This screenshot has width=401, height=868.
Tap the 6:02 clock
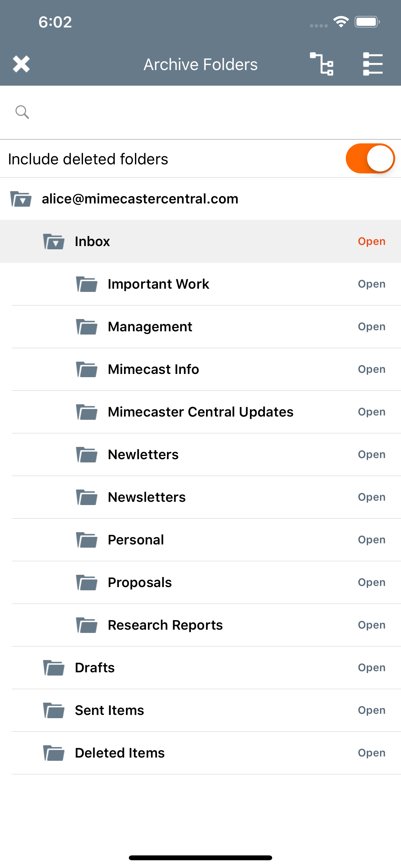click(55, 22)
